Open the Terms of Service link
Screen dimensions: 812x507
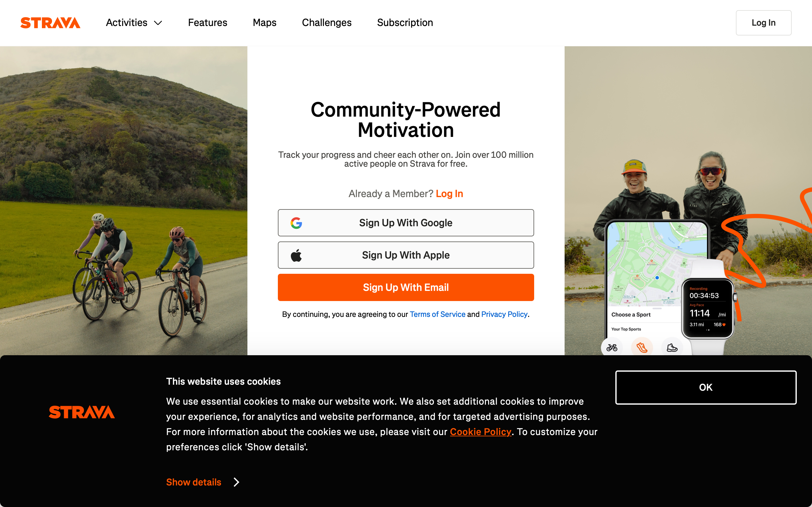(437, 314)
